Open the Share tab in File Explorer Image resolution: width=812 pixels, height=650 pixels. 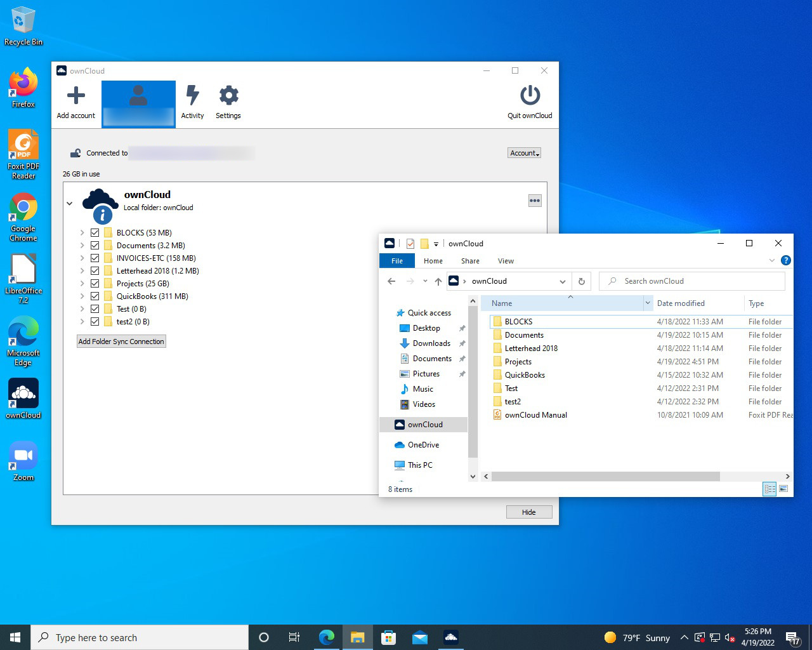pos(470,260)
